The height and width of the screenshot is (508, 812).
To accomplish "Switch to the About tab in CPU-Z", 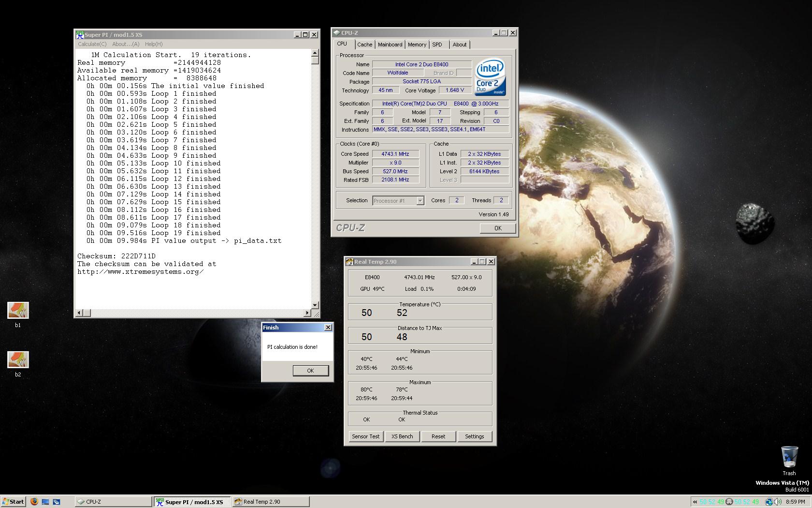I will click(460, 45).
